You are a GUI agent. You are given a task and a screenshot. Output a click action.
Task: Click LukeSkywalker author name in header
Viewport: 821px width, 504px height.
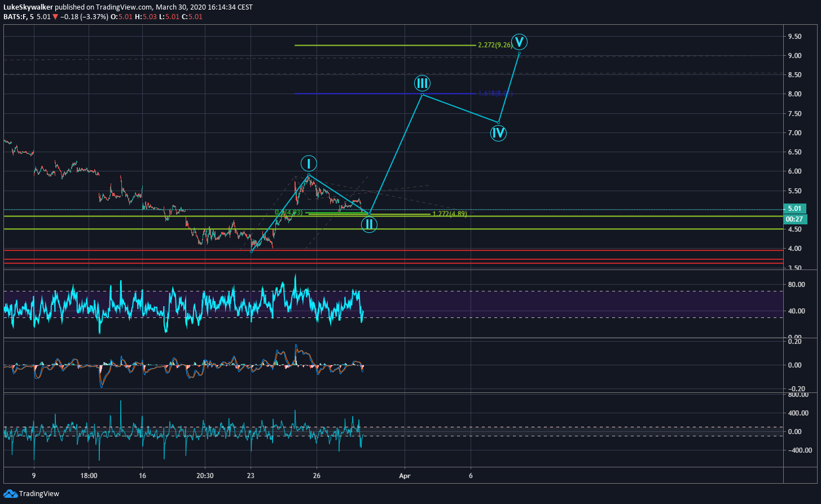[x=28, y=7]
